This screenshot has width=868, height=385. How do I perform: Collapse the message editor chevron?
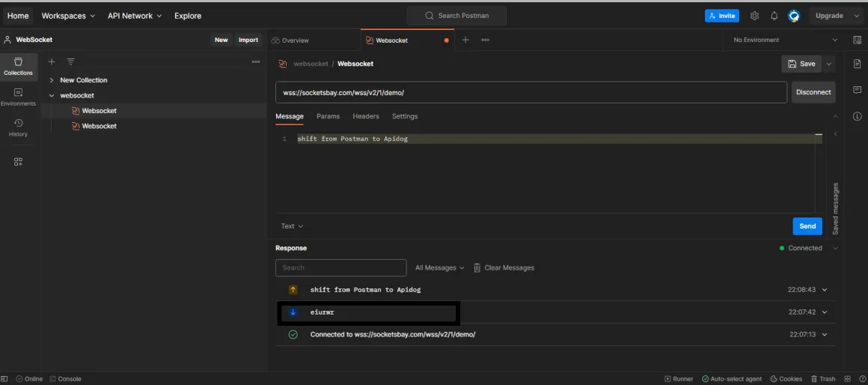pyautogui.click(x=835, y=116)
